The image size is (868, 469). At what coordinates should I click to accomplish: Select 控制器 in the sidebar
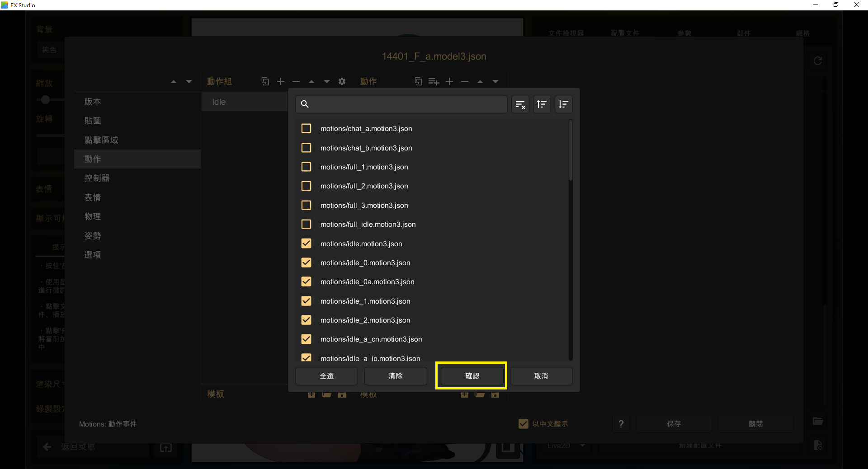click(x=97, y=178)
